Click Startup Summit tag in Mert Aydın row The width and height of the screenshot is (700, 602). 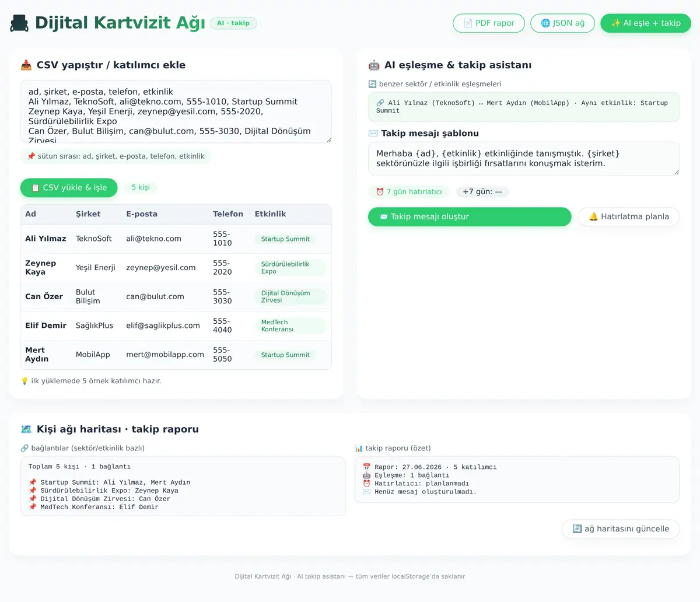285,355
